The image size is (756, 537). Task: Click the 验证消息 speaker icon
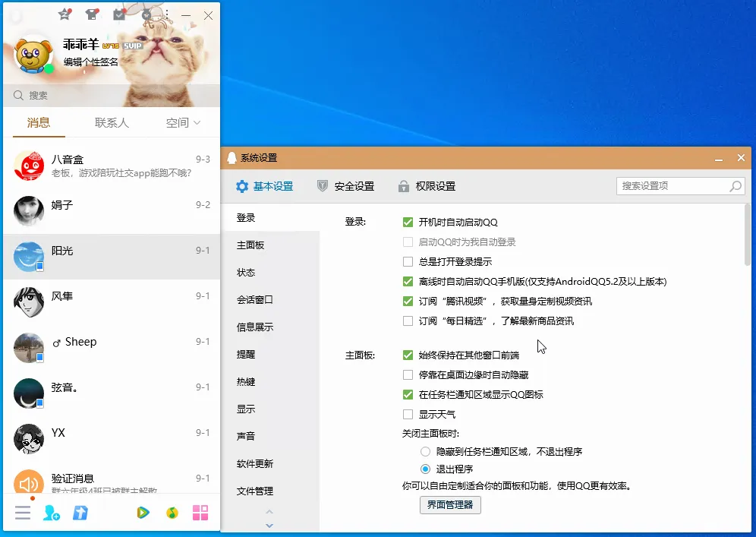[x=29, y=482]
